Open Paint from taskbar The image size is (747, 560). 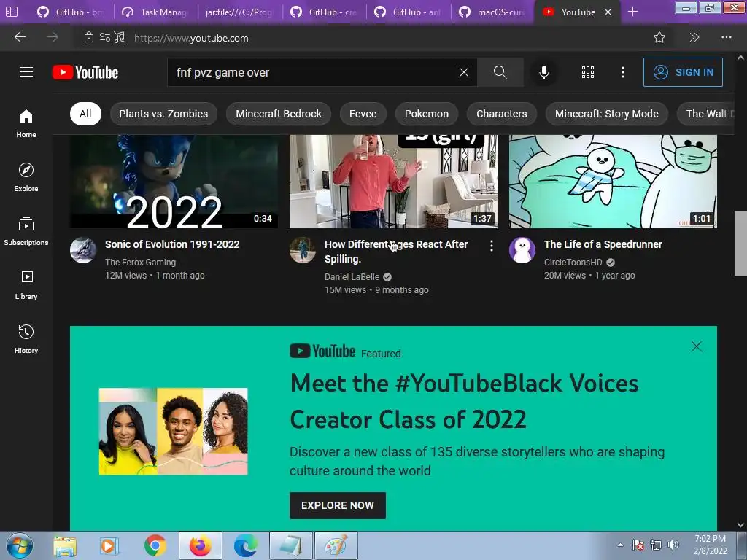[336, 545]
